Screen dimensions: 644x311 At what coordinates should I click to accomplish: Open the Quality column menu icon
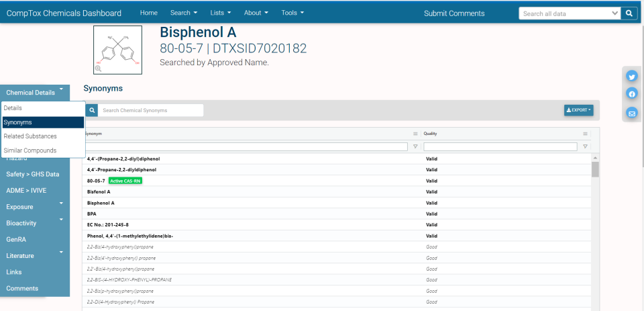585,134
